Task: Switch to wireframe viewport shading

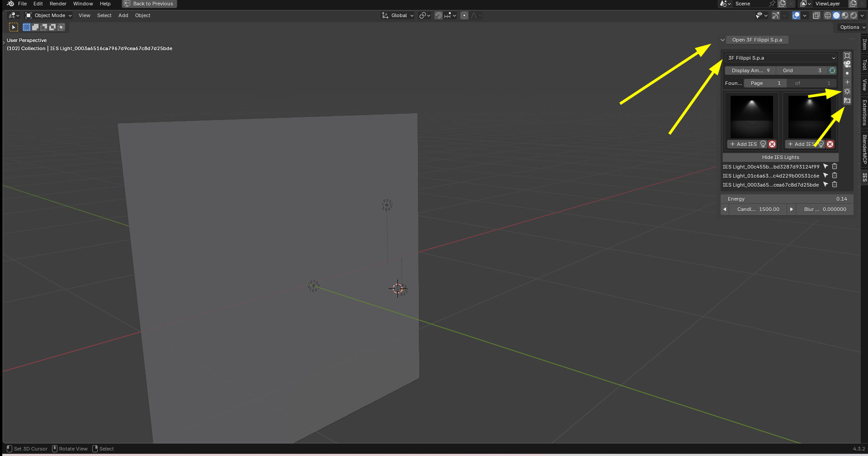Action: [x=828, y=15]
